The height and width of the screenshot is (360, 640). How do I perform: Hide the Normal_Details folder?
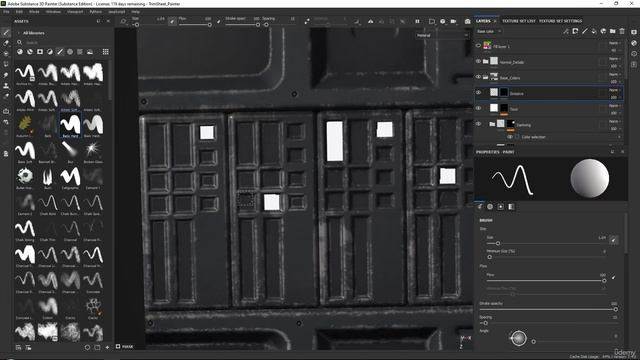click(478, 61)
